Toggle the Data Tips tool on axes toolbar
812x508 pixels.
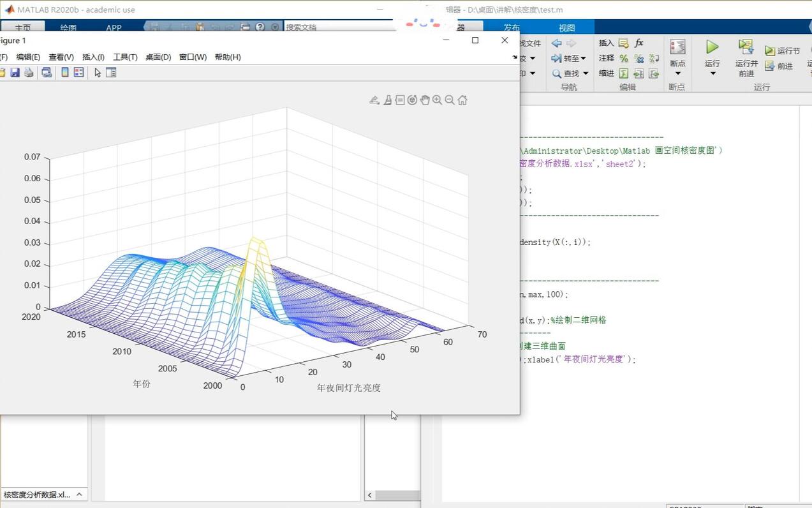click(400, 100)
